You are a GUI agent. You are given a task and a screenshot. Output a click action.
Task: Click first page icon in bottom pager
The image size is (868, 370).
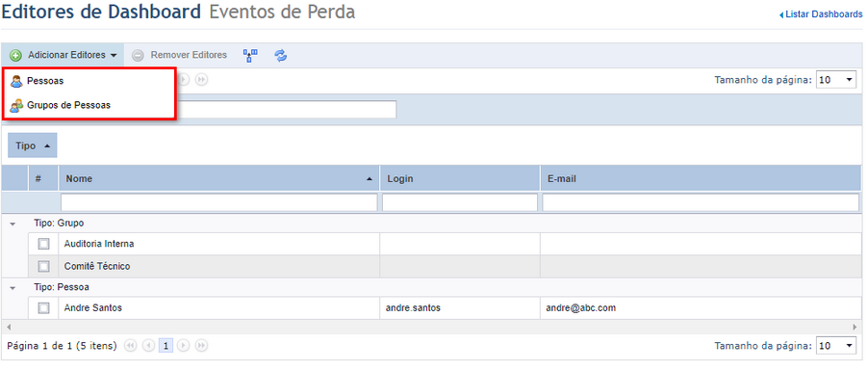pyautogui.click(x=131, y=346)
